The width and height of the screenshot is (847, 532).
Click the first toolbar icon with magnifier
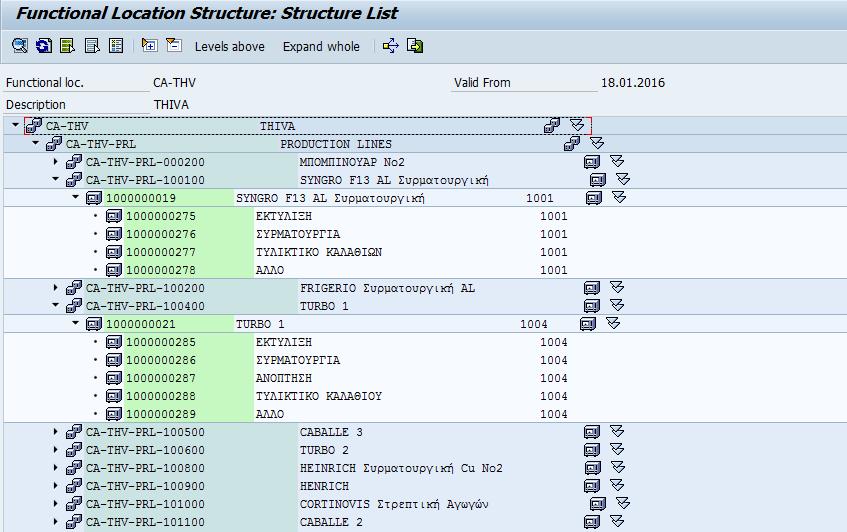(x=20, y=46)
